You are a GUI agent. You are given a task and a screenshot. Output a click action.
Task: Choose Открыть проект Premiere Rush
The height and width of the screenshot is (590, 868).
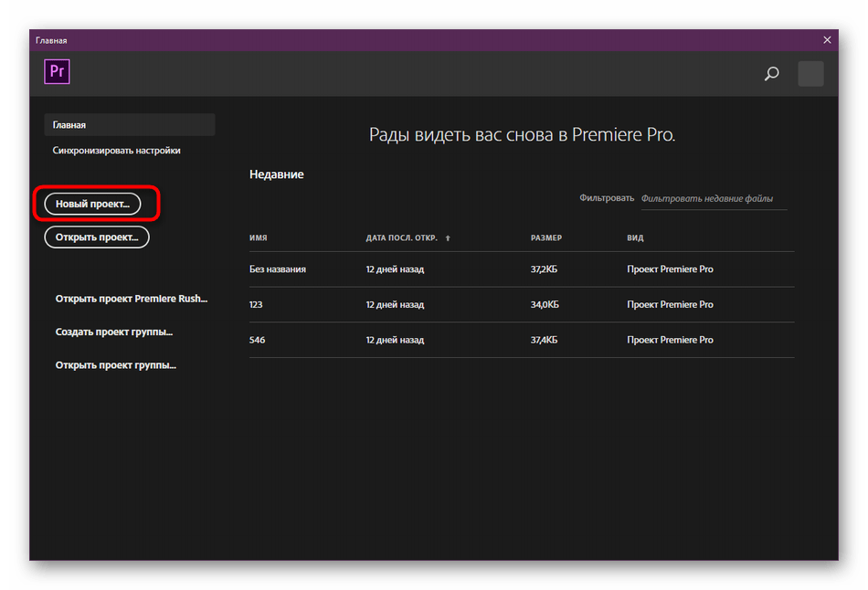click(x=132, y=299)
